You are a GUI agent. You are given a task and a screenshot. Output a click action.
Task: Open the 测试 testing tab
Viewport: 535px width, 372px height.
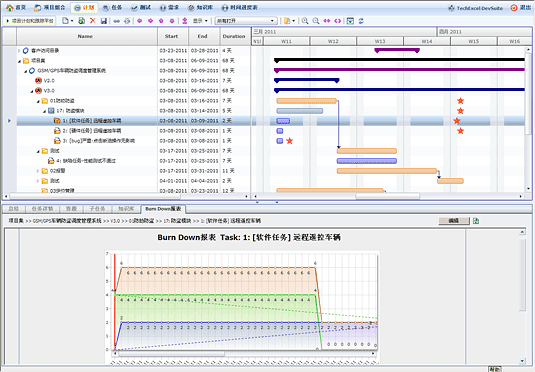tap(141, 8)
